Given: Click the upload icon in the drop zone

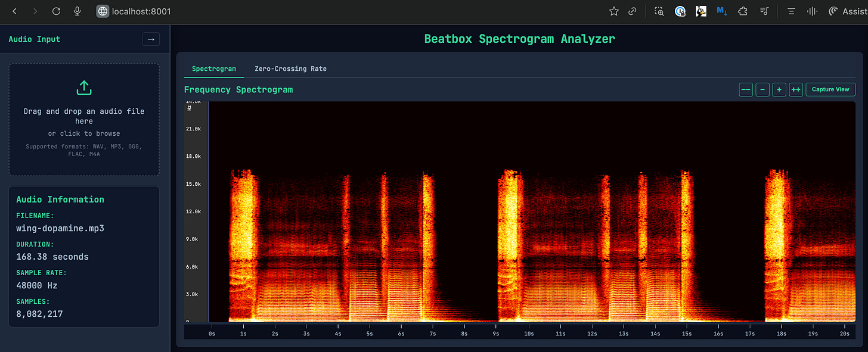Looking at the screenshot, I should (84, 88).
